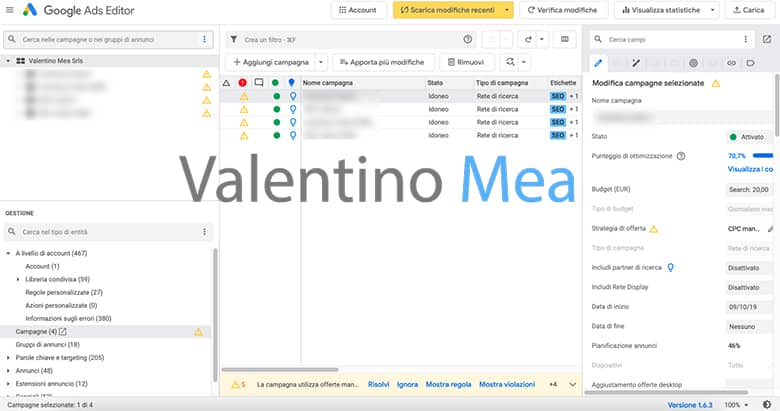This screenshot has height=411, width=780.
Task: Click the lightbulb beside Includi partner di ricerca
Action: click(671, 268)
